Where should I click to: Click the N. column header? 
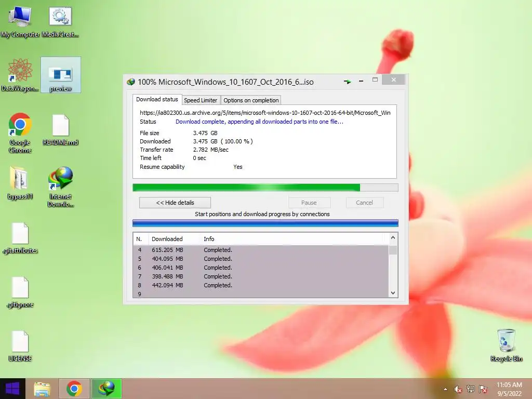coord(141,239)
